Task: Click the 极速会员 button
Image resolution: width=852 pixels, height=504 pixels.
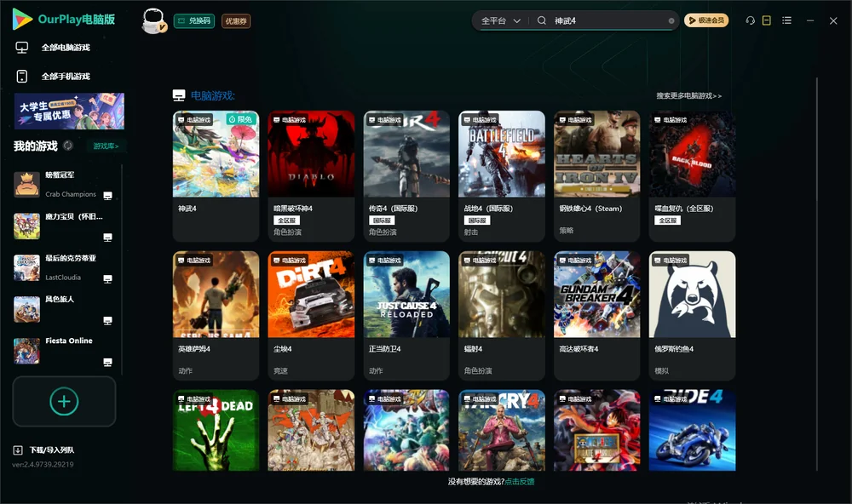Action: [705, 20]
